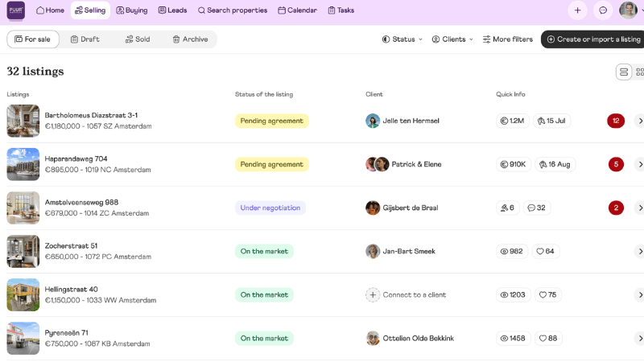644x362 pixels.
Task: Click the Under negotiation status badge
Action: coord(270,208)
